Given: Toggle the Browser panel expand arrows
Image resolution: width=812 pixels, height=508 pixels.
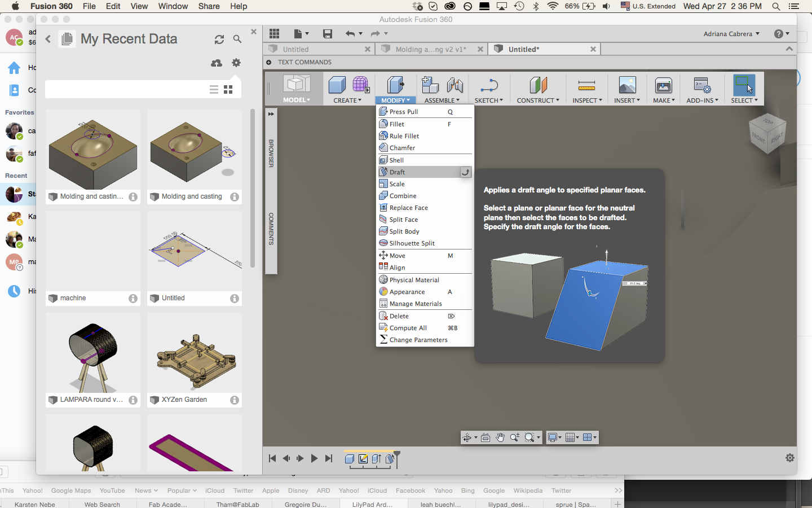Looking at the screenshot, I should coord(271,113).
